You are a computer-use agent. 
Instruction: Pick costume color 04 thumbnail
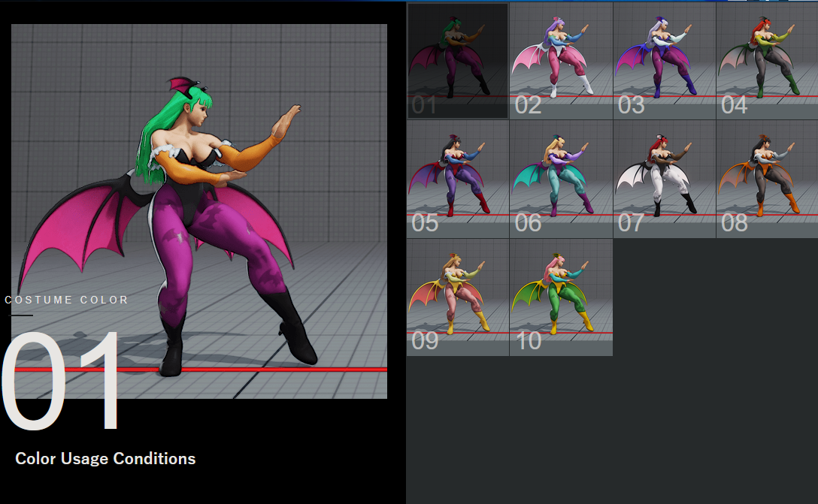click(768, 60)
